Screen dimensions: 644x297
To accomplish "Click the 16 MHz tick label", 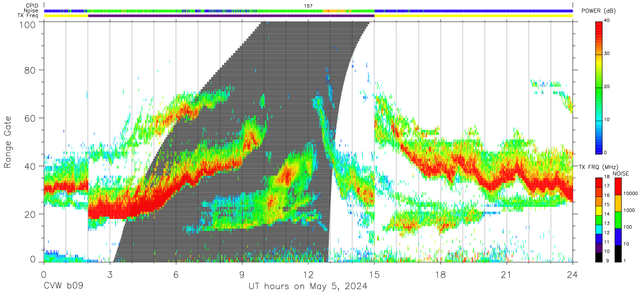I will [607, 195].
